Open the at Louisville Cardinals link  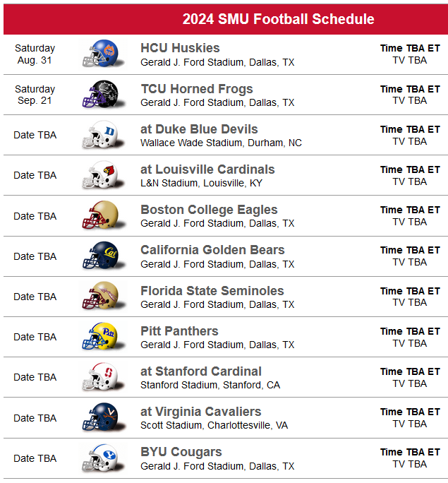click(207, 169)
